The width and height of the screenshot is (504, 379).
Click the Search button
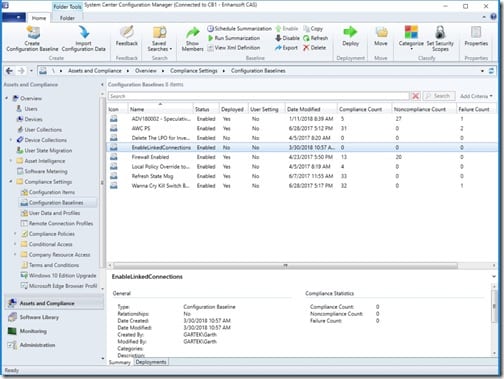439,96
